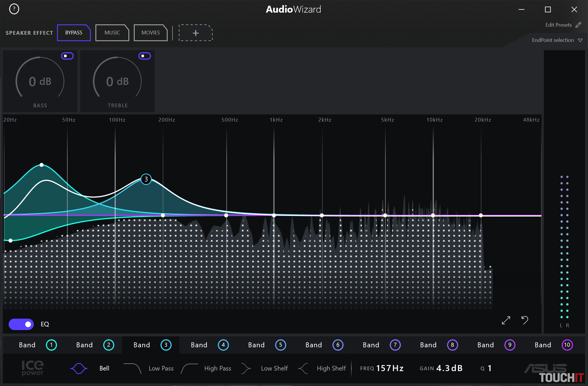Image resolution: width=588 pixels, height=386 pixels.
Task: Click the help question mark icon
Action: [x=14, y=9]
